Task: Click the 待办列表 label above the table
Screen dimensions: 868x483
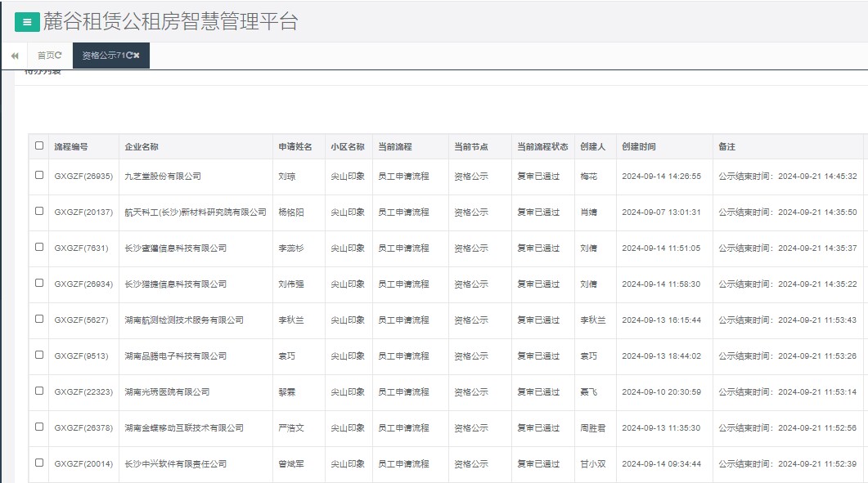Action: coord(43,73)
